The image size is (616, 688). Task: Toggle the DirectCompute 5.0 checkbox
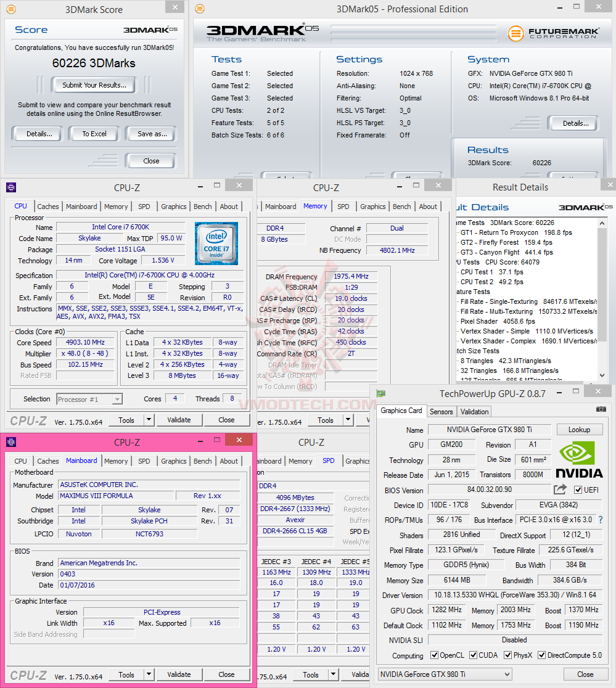click(x=542, y=655)
